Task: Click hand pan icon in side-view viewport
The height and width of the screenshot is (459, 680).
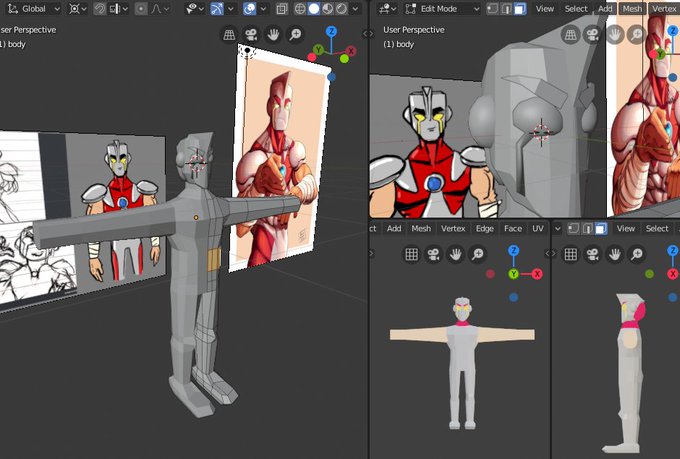Action: [x=615, y=255]
